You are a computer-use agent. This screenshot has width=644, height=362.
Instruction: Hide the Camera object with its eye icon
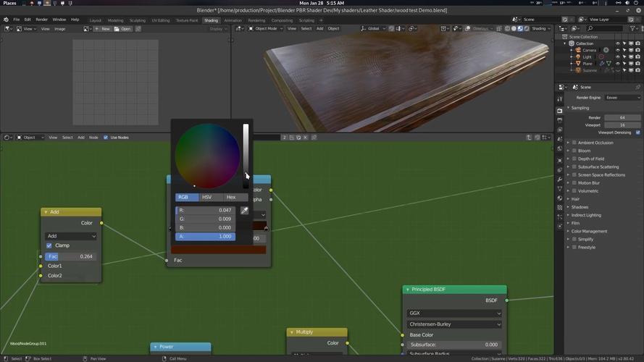point(618,50)
